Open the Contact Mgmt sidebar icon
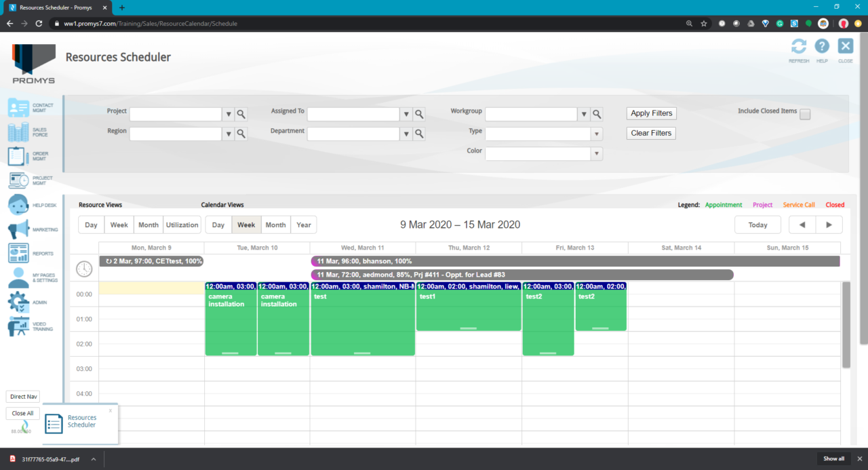 (18, 109)
